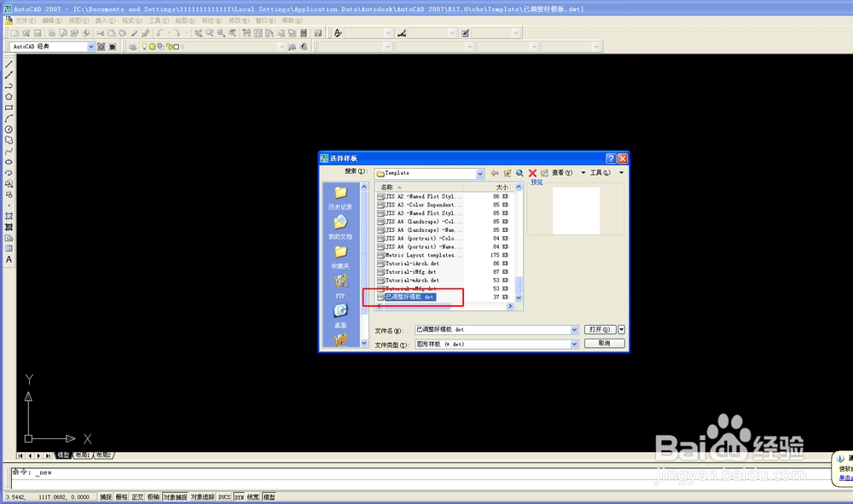The width and height of the screenshot is (853, 504).
Task: Expand the layer list dropdown in toolbar
Action: 281,47
